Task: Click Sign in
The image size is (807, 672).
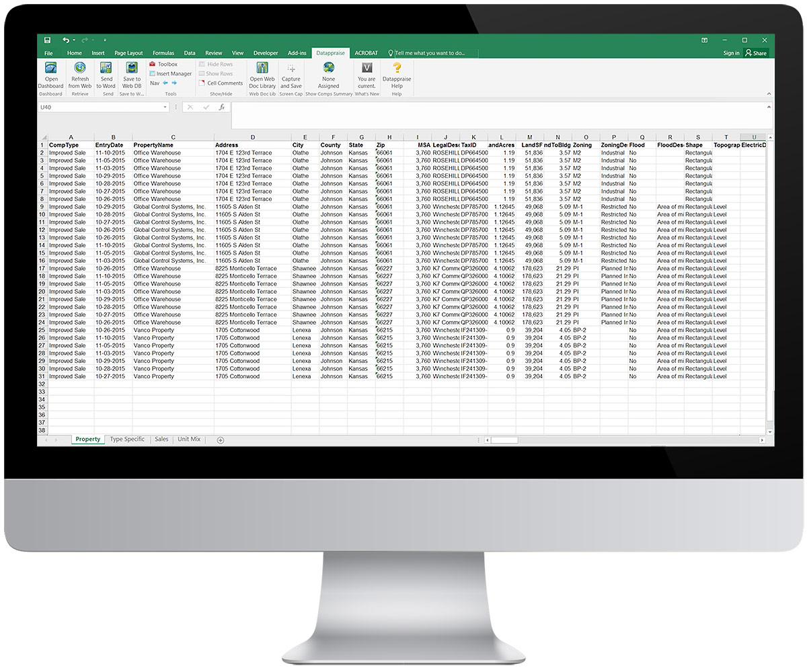Action: 731,53
